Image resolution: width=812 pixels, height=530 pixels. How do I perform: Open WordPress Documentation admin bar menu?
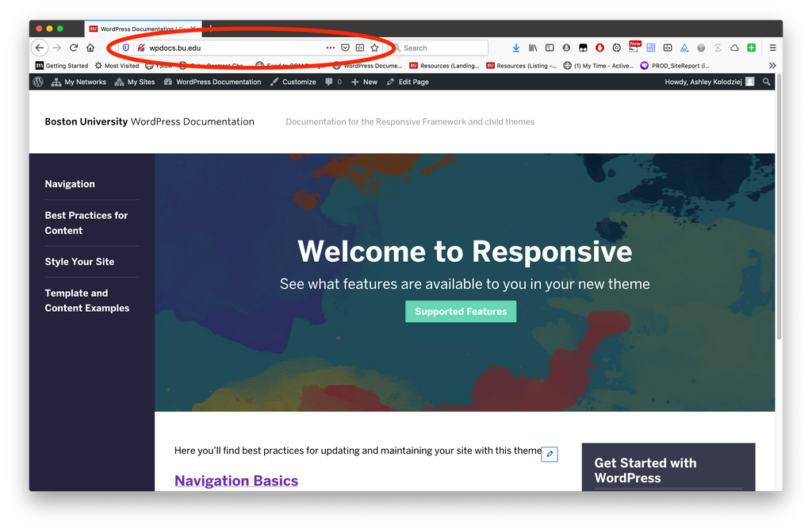tap(213, 82)
